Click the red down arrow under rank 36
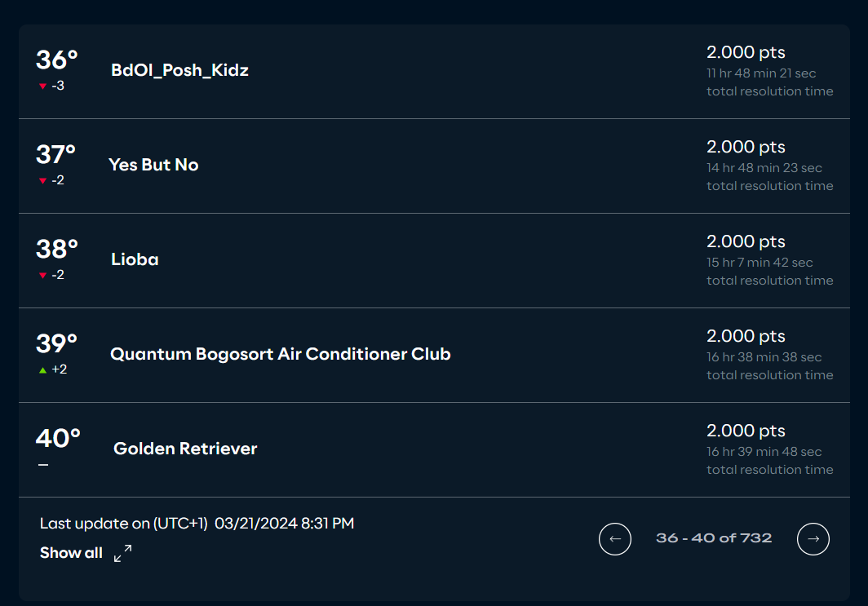868x606 pixels. [42, 86]
